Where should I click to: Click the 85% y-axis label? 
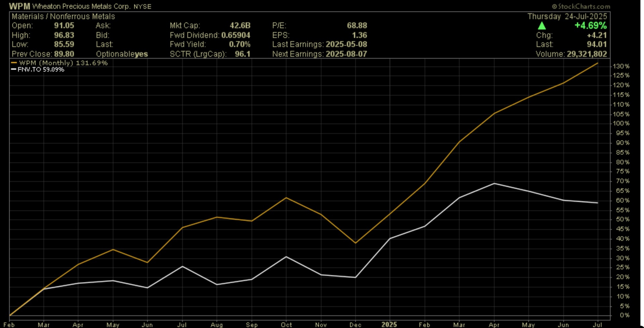click(x=623, y=153)
